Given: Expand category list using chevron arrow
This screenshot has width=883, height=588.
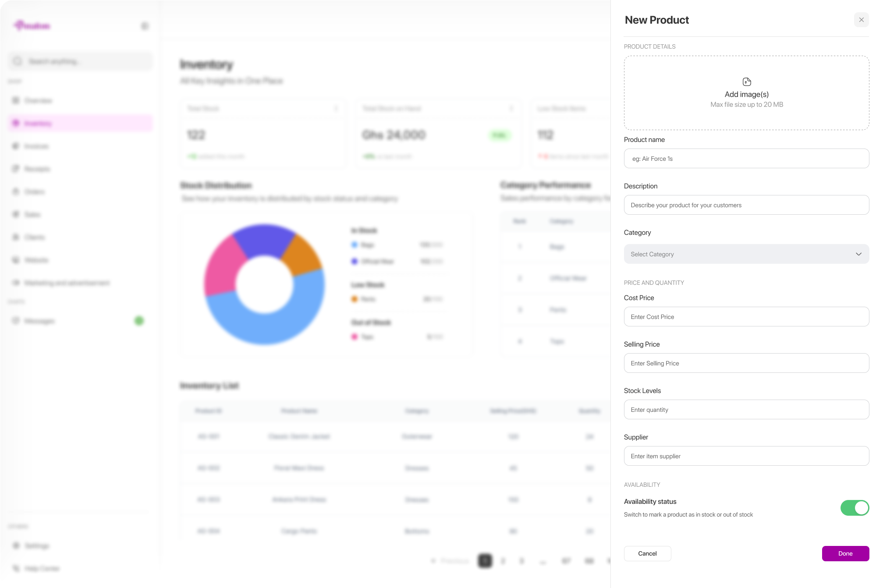Looking at the screenshot, I should point(858,254).
